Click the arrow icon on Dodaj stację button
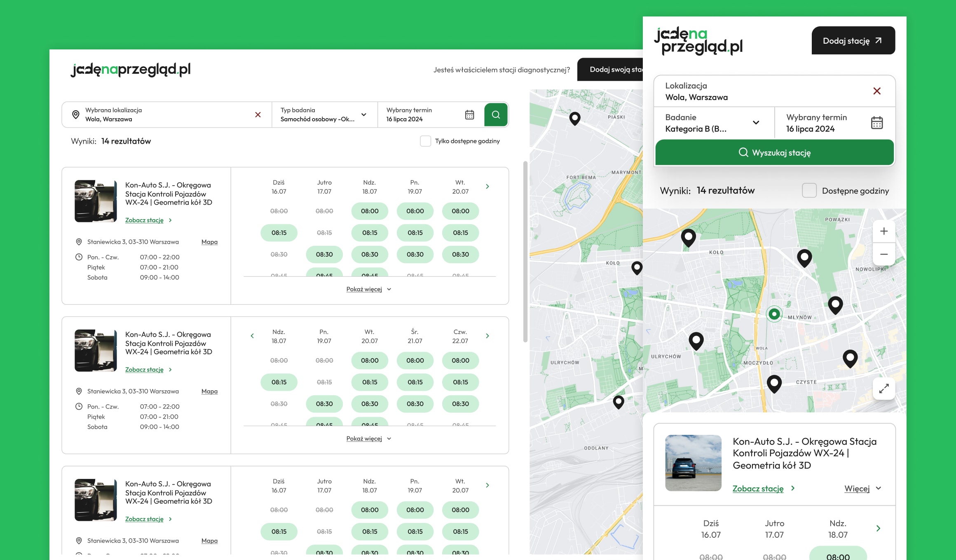 pos(879,40)
